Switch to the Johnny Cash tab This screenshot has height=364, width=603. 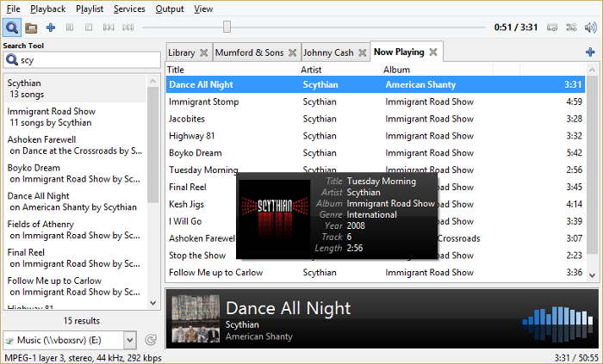pos(328,52)
